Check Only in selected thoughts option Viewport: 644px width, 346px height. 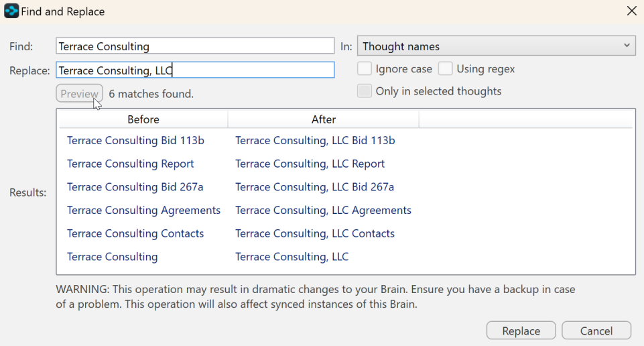tap(365, 91)
